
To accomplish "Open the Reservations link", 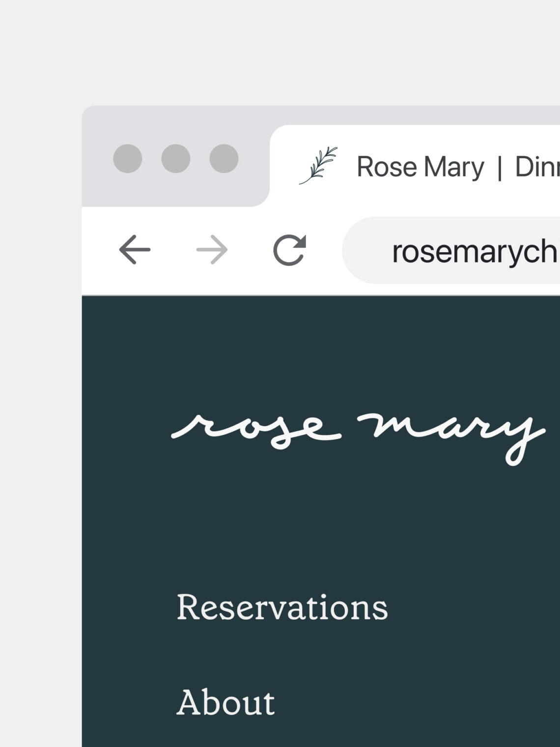I will coord(282,607).
